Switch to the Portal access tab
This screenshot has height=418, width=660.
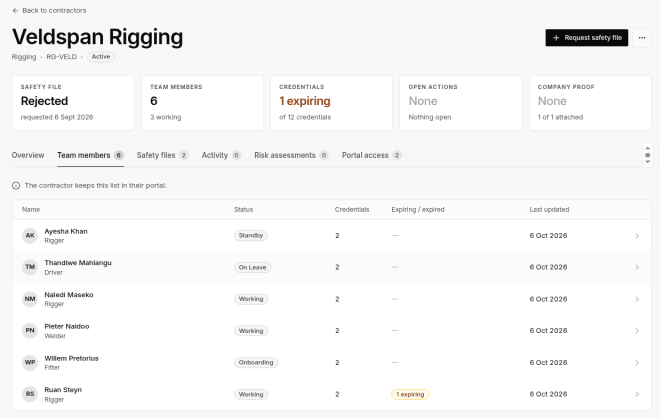point(372,155)
